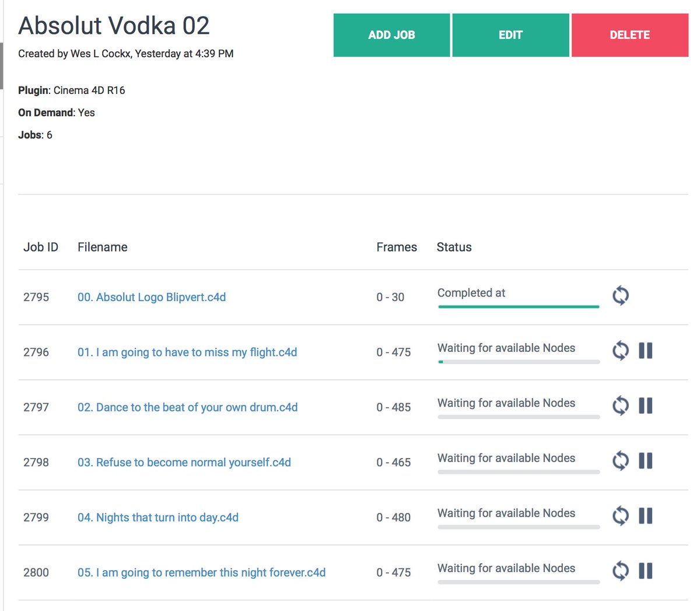Click the ADD JOB button

391,35
